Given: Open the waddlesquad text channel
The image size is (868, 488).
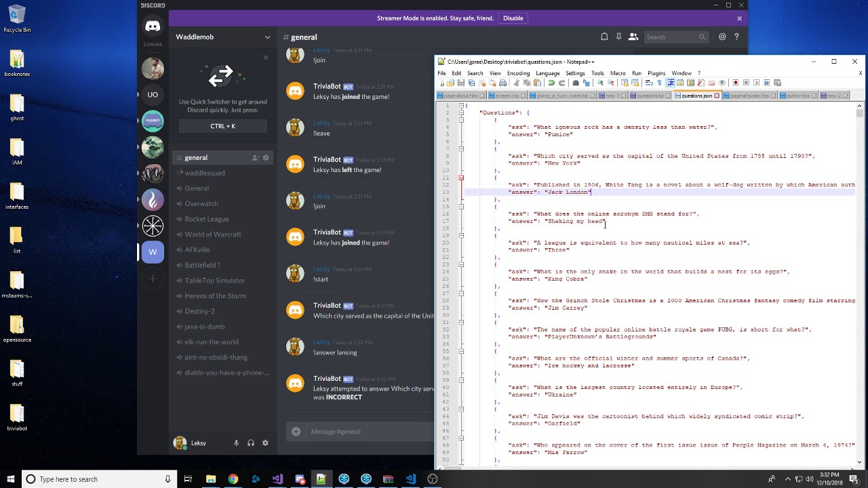Looking at the screenshot, I should tap(223, 173).
